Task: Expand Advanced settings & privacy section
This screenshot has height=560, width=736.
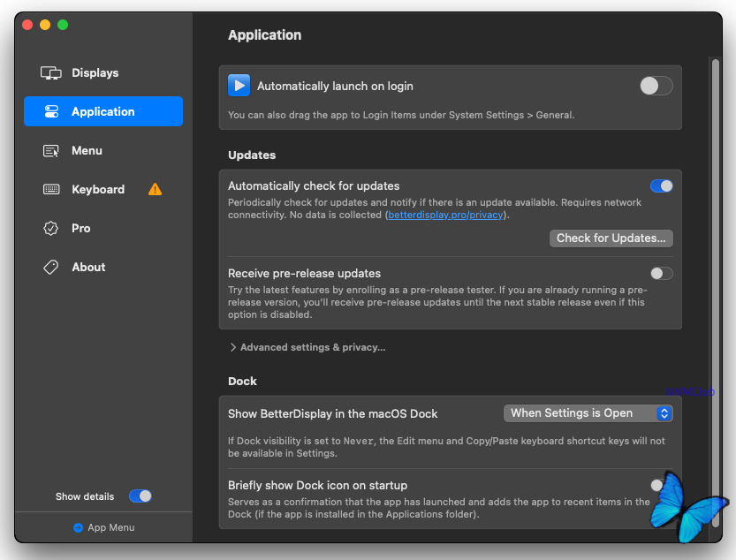Action: pyautogui.click(x=307, y=348)
